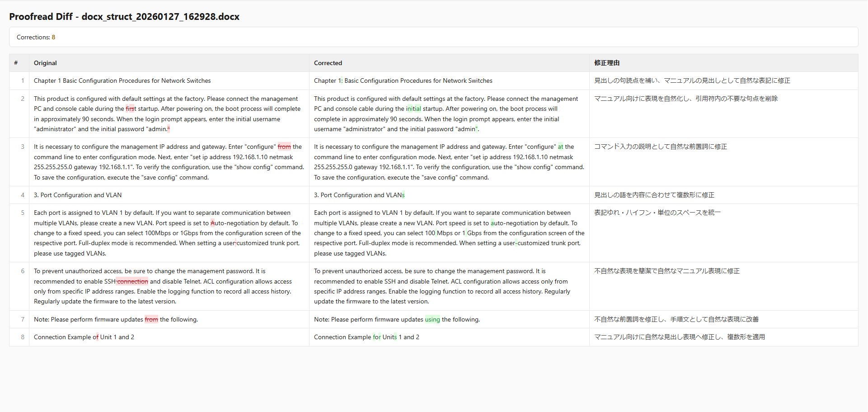Image resolution: width=868 pixels, height=412 pixels.
Task: Click the row number 8 cell
Action: pos(19,337)
